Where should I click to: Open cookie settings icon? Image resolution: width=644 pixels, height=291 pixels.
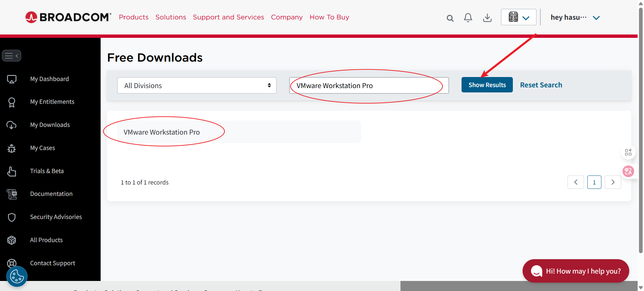[17, 277]
